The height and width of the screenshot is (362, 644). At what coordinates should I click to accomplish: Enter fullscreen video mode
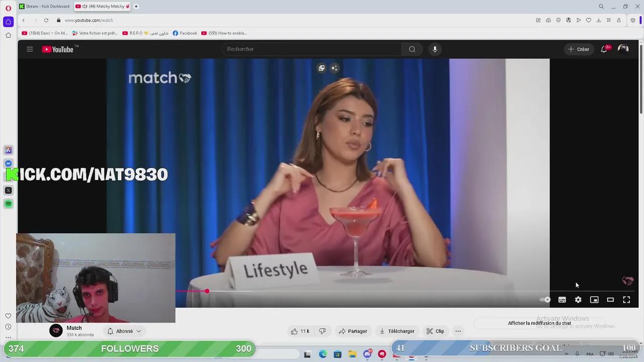(626, 300)
